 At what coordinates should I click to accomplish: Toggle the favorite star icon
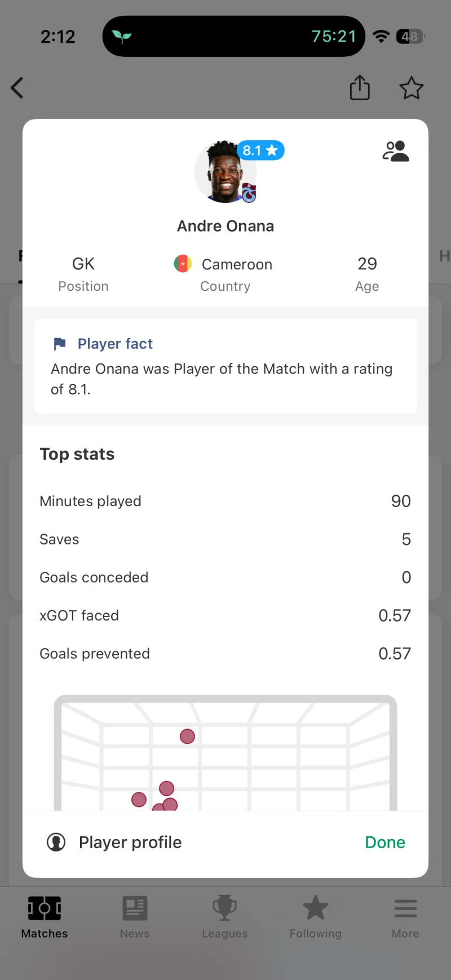tap(411, 88)
